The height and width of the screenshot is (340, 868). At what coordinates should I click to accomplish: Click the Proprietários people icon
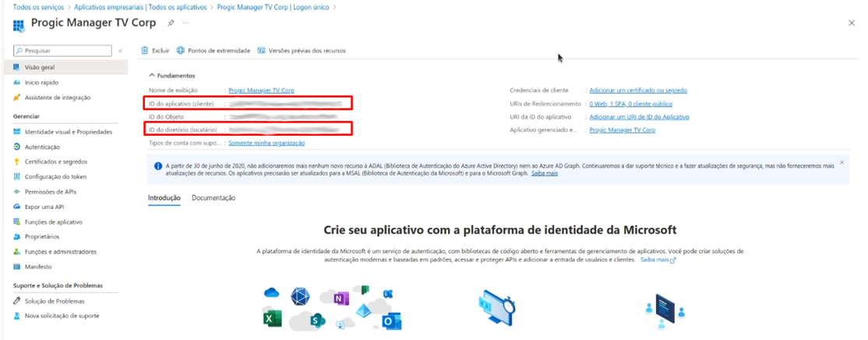click(x=16, y=236)
